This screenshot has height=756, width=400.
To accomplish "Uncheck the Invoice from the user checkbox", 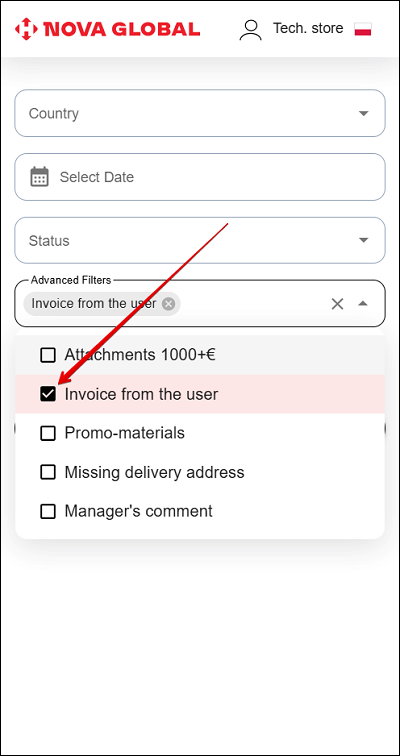I will (x=48, y=394).
